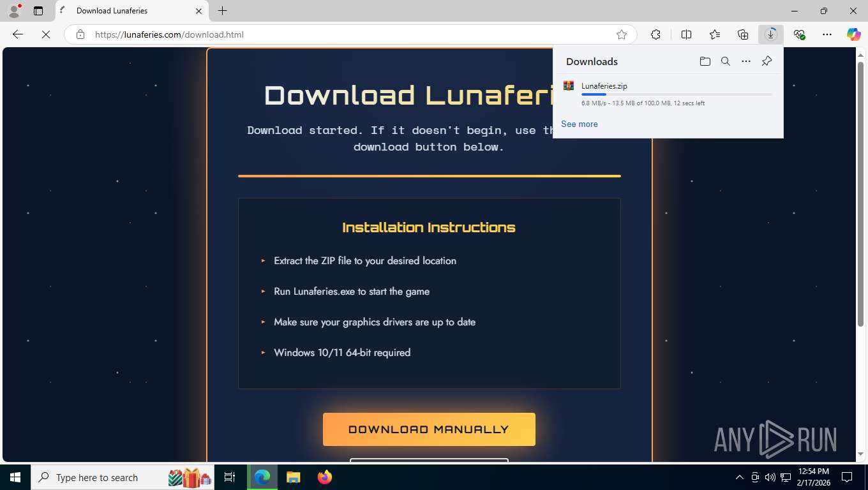
Task: Show hidden system tray icons
Action: (740, 477)
